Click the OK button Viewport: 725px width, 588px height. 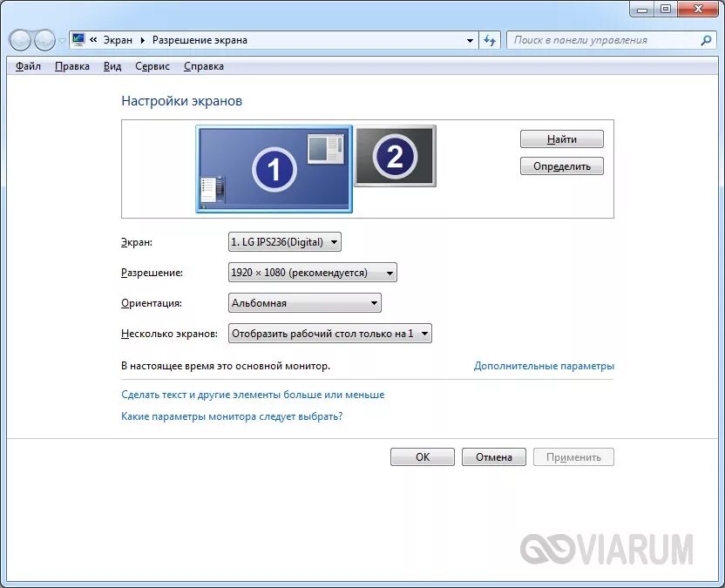(423, 457)
